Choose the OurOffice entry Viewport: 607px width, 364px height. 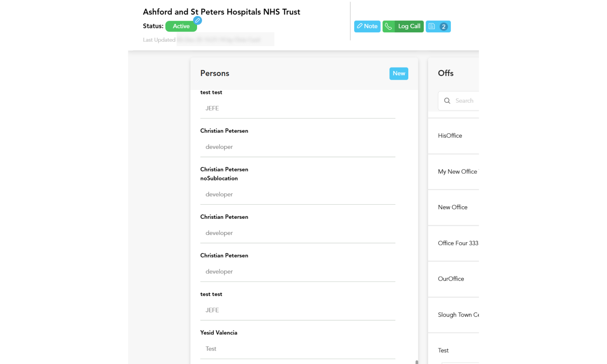point(451,279)
